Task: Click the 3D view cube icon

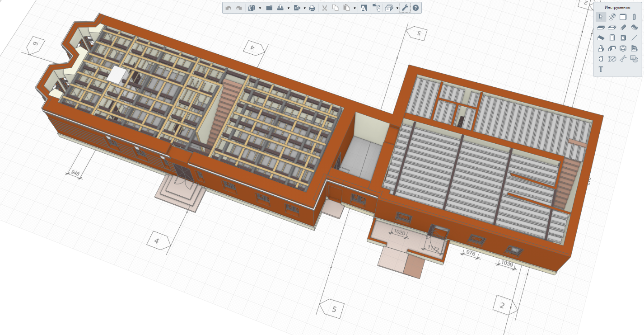Action: point(252,8)
